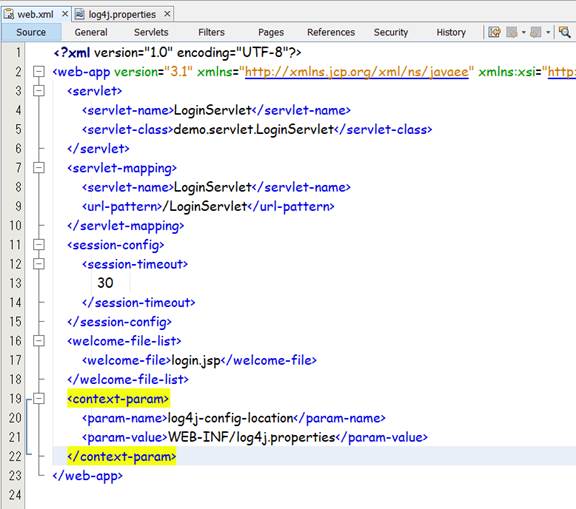
Task: Switch to the History view
Action: point(451,32)
